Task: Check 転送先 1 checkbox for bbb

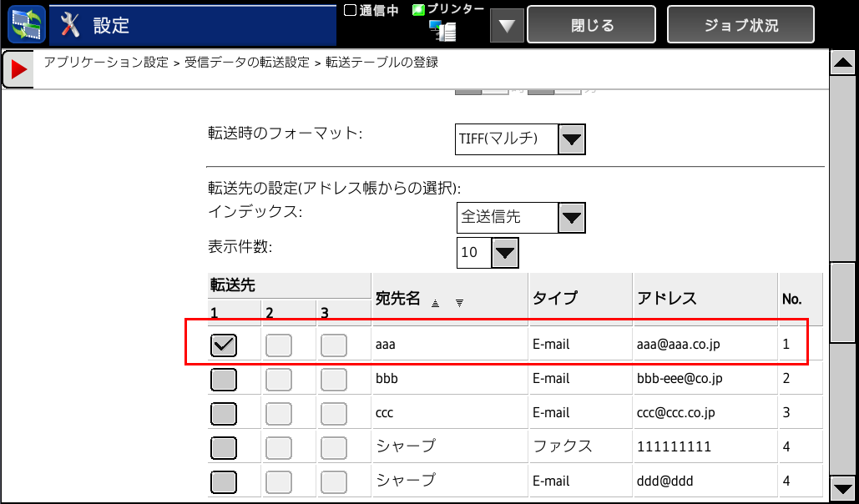Action: click(x=224, y=380)
